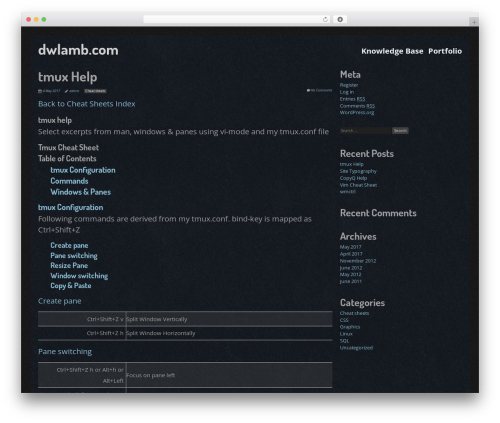
Task: Open the Entries RSS link
Action: [352, 99]
